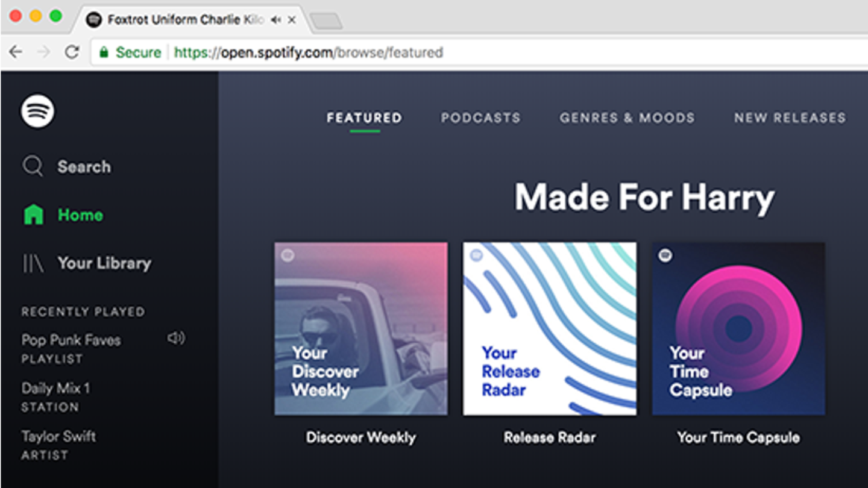Click the Made For Harry heading
This screenshot has height=488, width=868.
(644, 198)
